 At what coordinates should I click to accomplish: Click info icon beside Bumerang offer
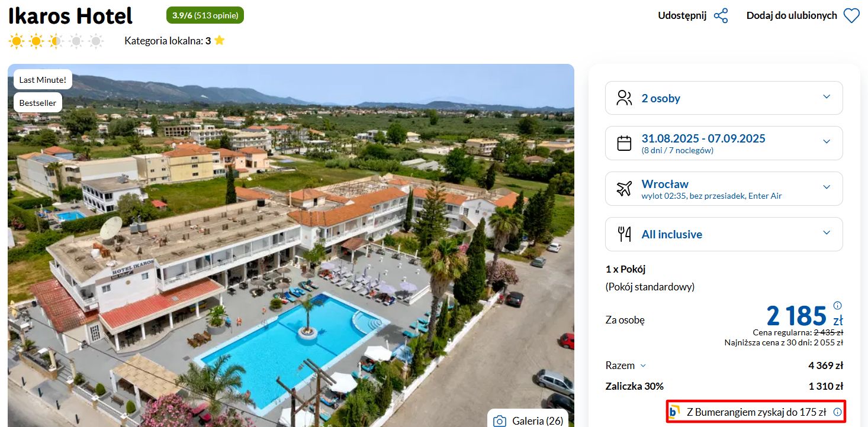tap(837, 412)
